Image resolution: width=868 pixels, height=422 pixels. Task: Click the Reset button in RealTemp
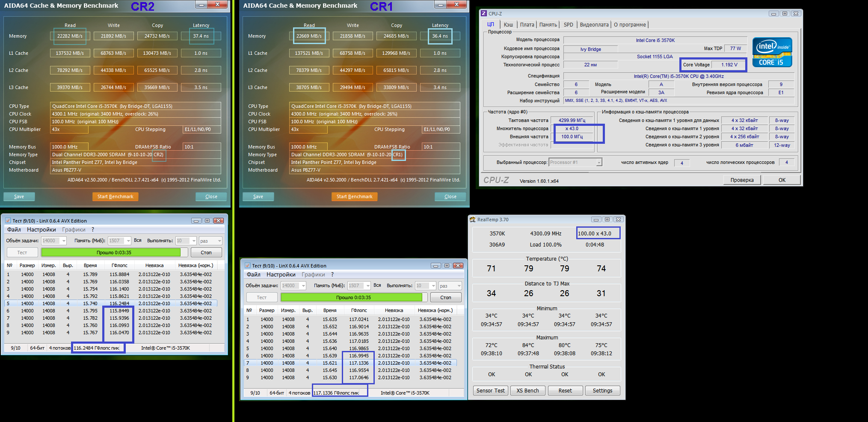[565, 391]
